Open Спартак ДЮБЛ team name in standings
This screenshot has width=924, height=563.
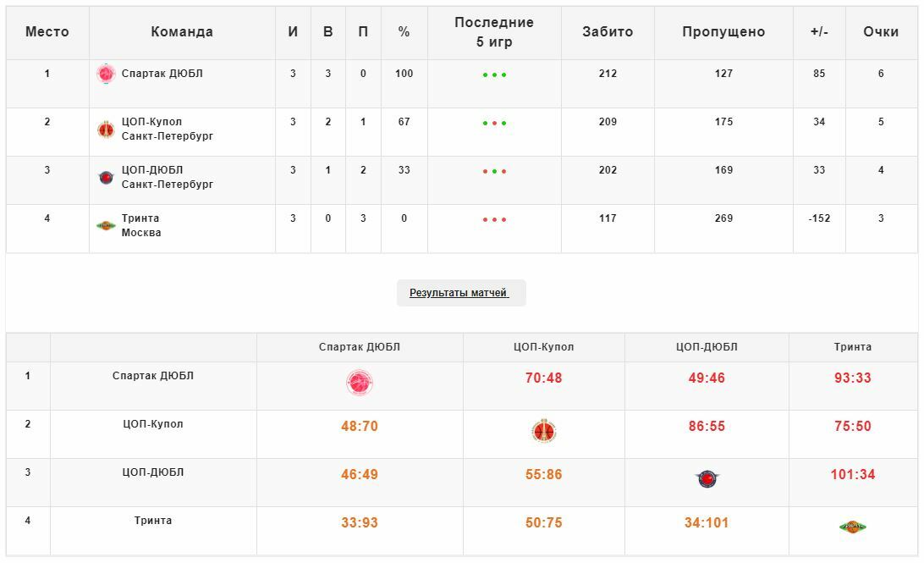[162, 74]
